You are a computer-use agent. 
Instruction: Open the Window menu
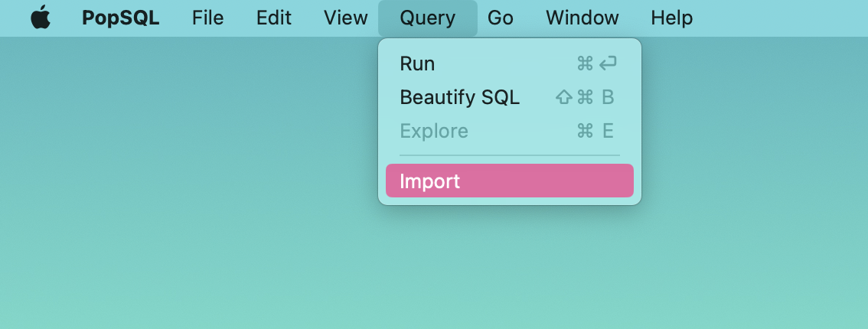coord(582,18)
